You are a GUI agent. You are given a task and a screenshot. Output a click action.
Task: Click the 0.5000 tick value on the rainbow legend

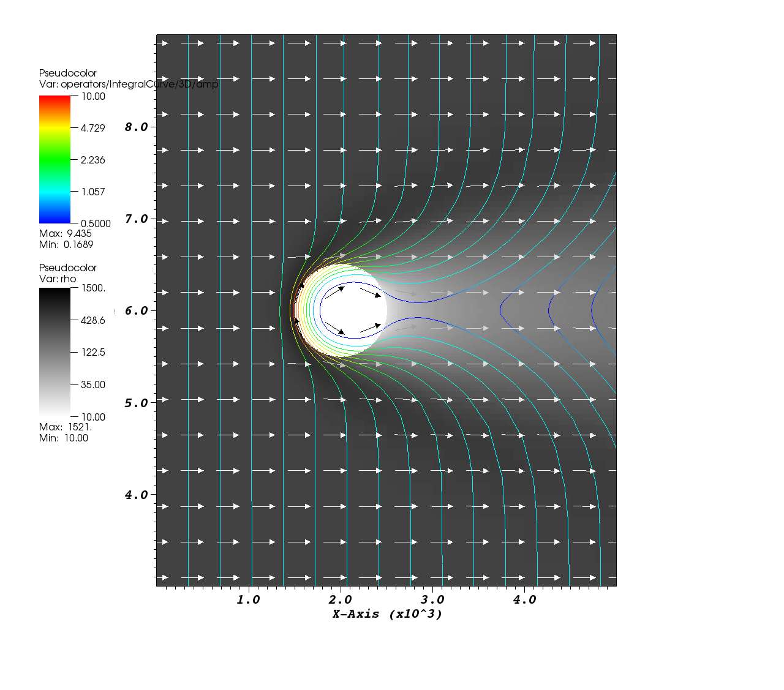click(96, 223)
